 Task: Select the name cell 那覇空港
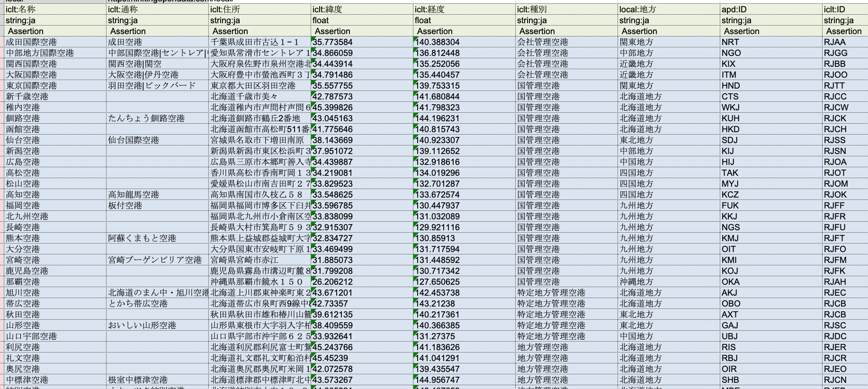[55, 282]
